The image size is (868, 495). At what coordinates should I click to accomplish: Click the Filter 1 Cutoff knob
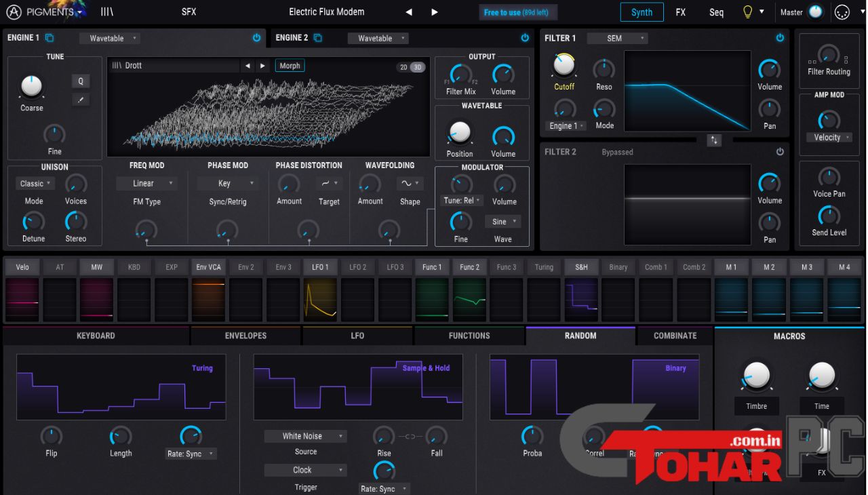pyautogui.click(x=564, y=66)
